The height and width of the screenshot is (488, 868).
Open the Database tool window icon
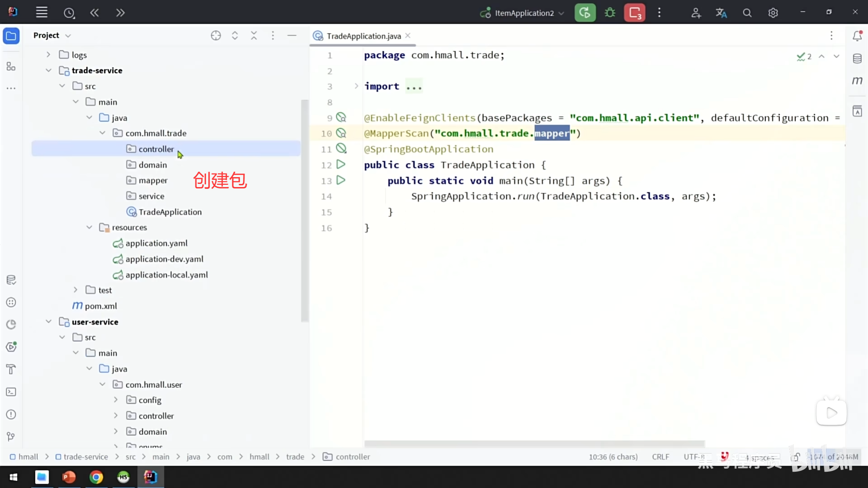857,58
